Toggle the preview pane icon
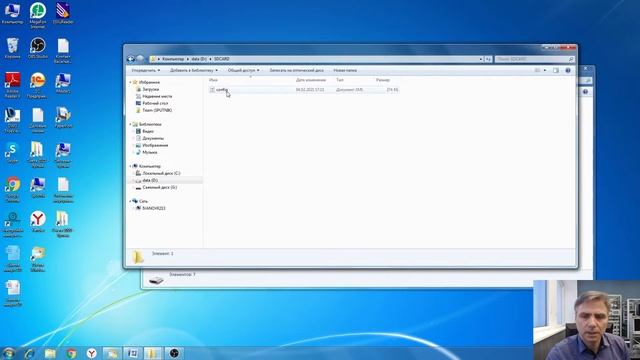Image resolution: width=640 pixels, height=360 pixels. click(x=556, y=71)
